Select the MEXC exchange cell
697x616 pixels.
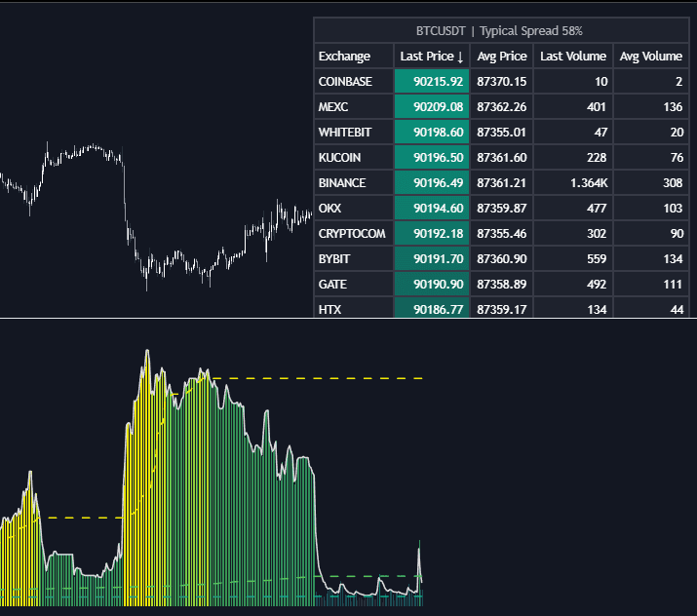point(354,106)
